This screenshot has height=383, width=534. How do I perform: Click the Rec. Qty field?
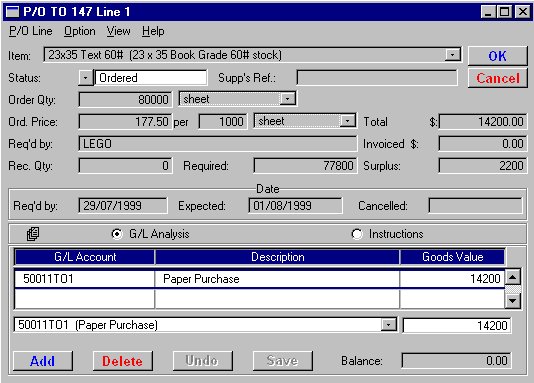125,166
